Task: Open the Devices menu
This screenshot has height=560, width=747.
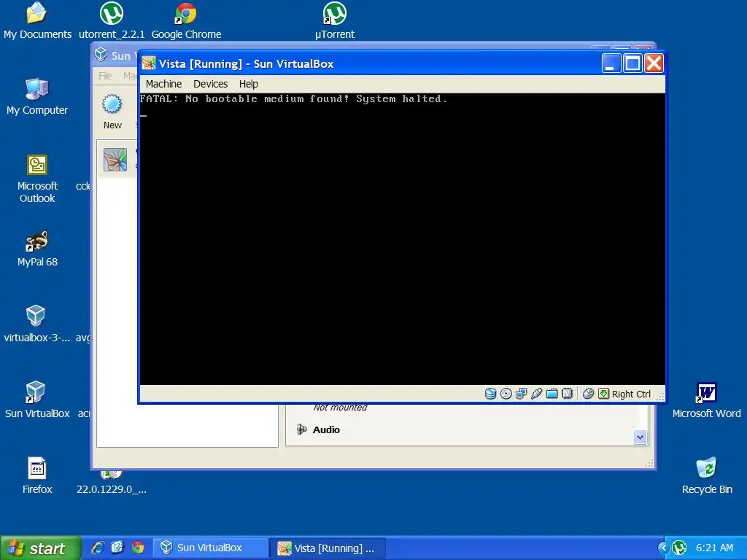Action: coord(210,84)
